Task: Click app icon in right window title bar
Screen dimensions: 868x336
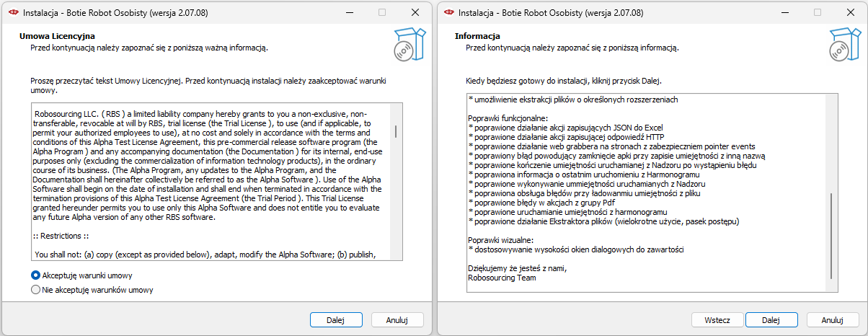Action: point(449,12)
